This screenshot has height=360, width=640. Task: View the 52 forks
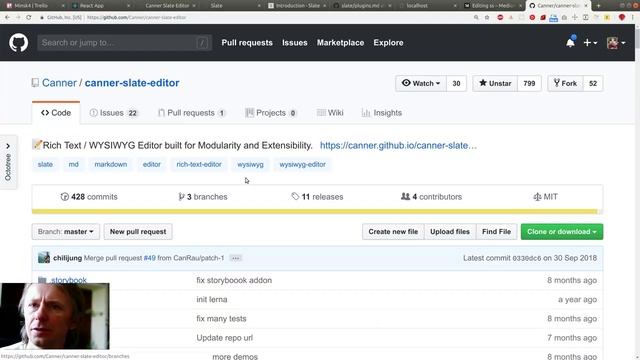(593, 83)
